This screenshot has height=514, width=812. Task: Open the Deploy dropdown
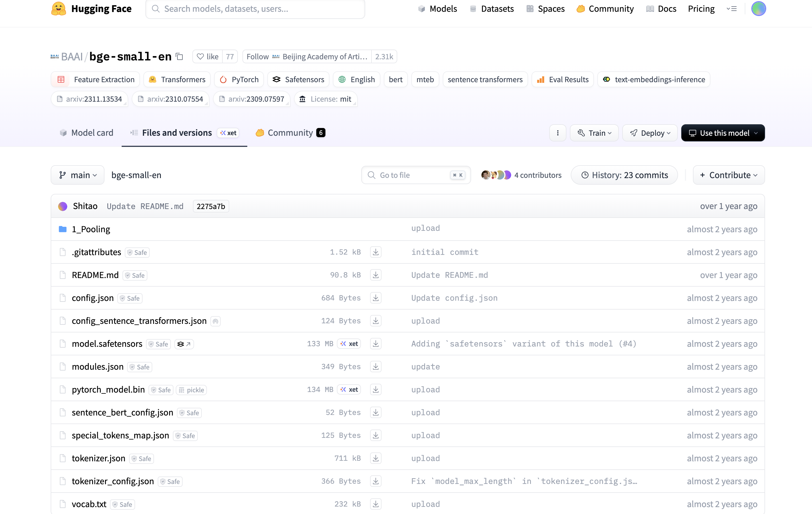coord(650,133)
